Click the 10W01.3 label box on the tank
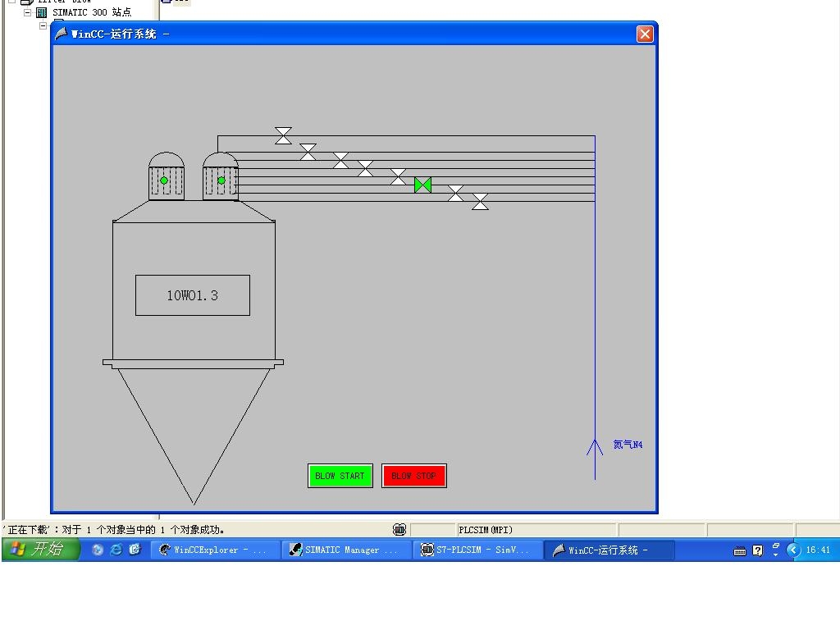Screen dimensions: 840x630 tap(193, 295)
